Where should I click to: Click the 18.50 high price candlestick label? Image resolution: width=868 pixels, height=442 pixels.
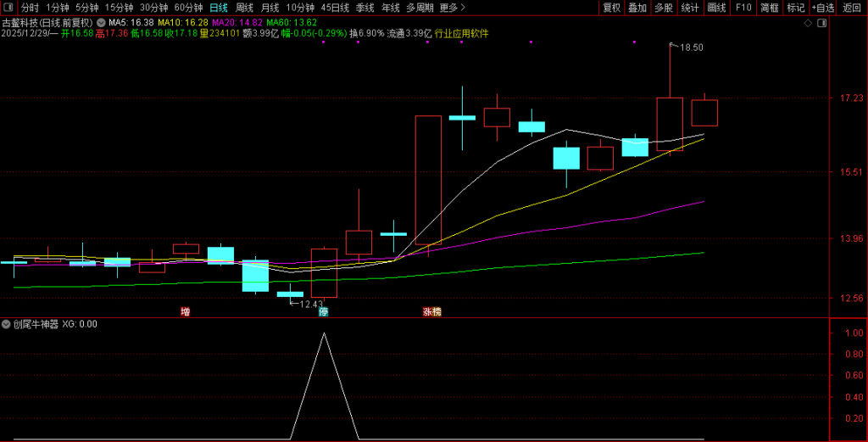point(692,48)
